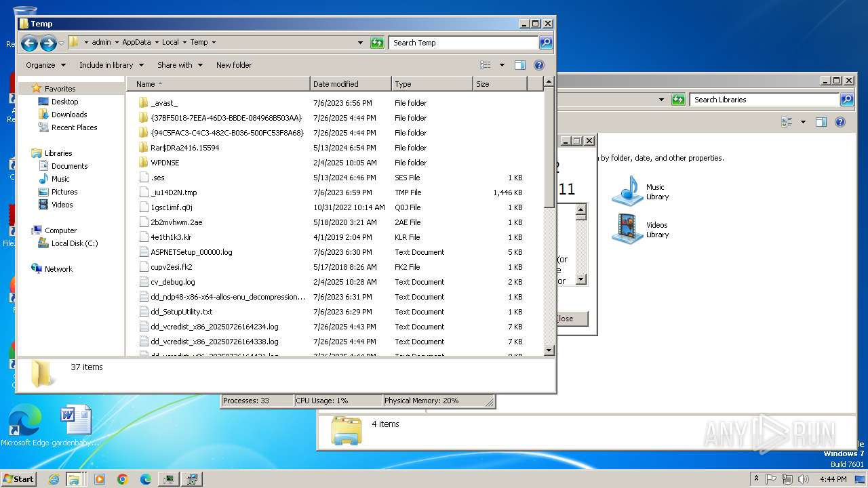Screen dimensions: 868x488
Task: Open Music Library icon in Libraries window
Action: 627,191
